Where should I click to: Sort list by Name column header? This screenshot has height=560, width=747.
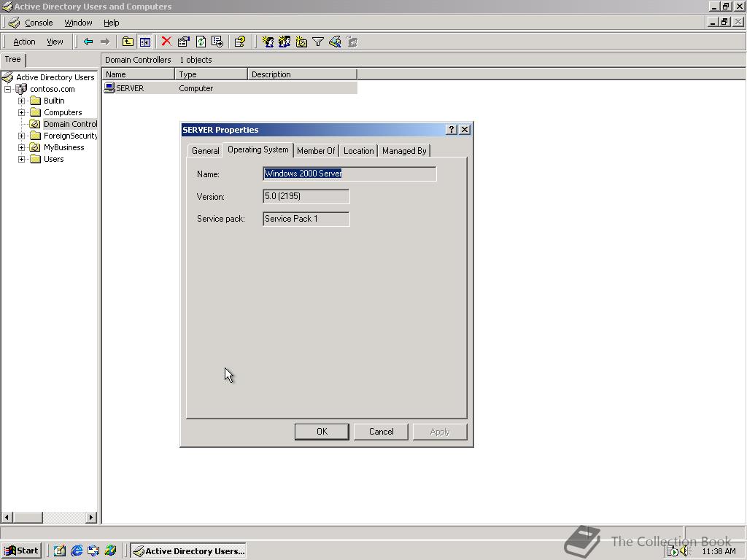[x=138, y=74]
